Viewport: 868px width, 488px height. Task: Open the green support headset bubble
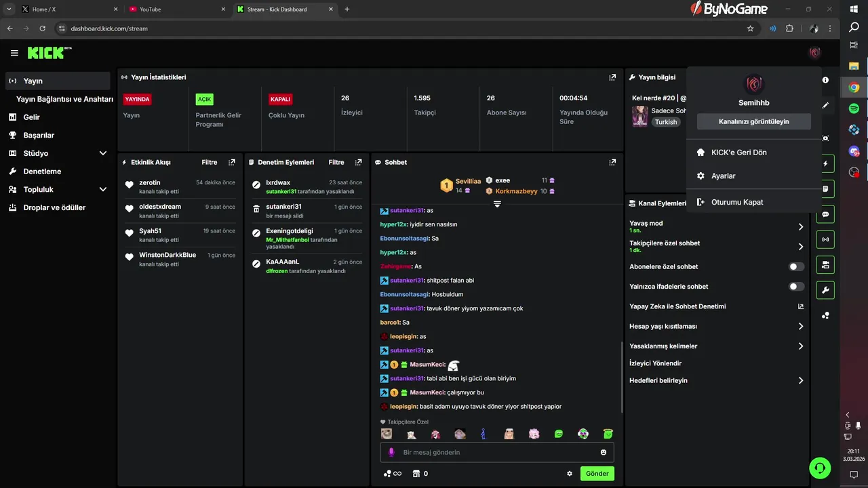point(820,468)
